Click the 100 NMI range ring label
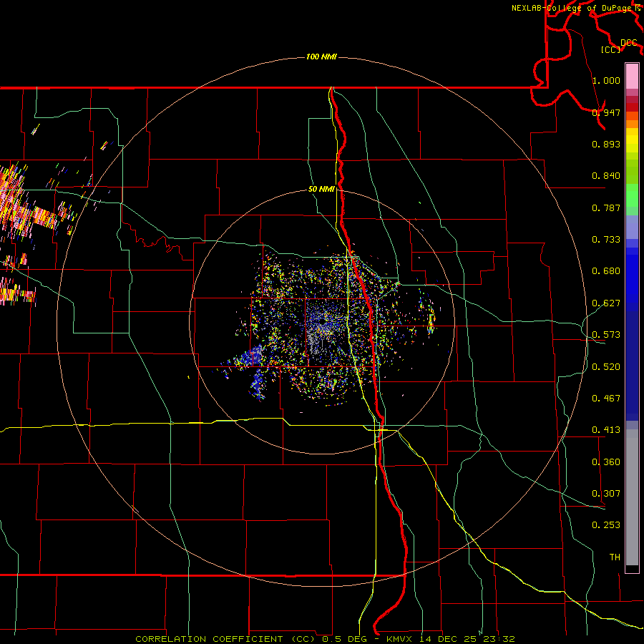This screenshot has height=644, width=644. (321, 57)
